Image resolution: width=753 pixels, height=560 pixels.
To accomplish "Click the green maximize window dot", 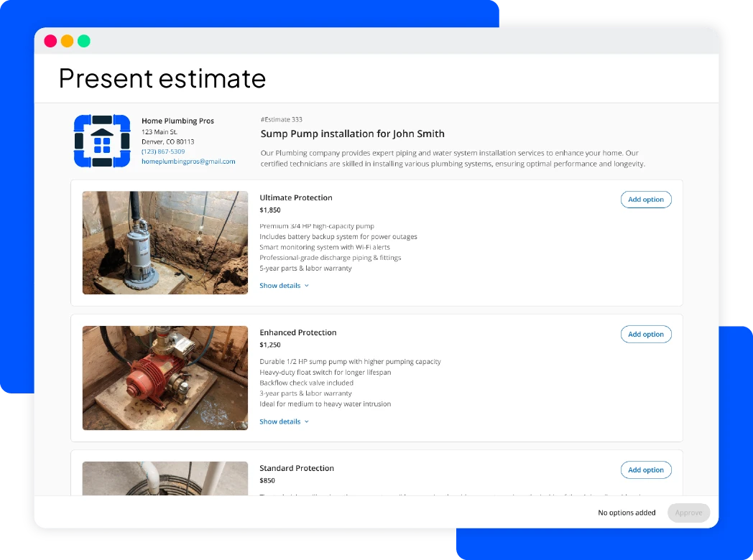I will click(x=84, y=41).
